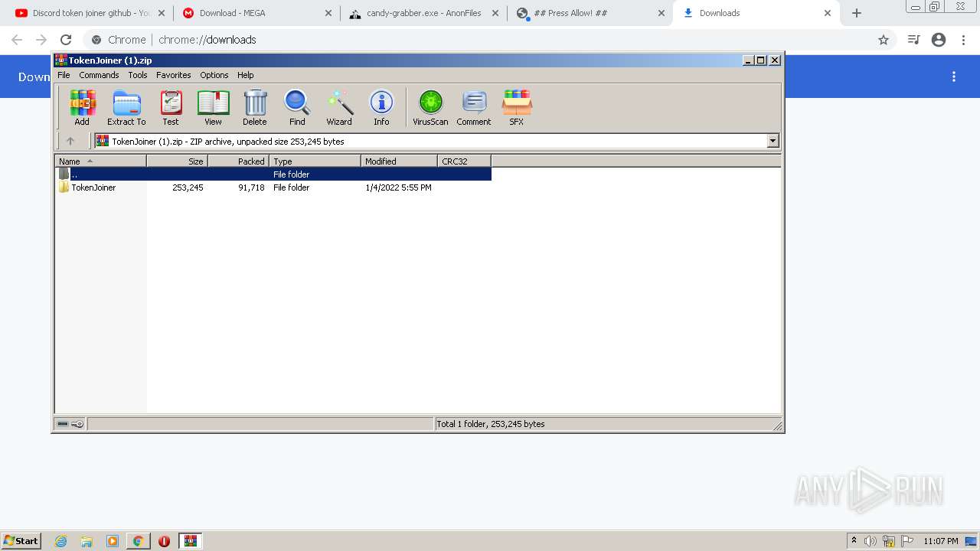This screenshot has height=551, width=980.
Task: Click the disk drive status bar icon
Action: pyautogui.click(x=63, y=424)
